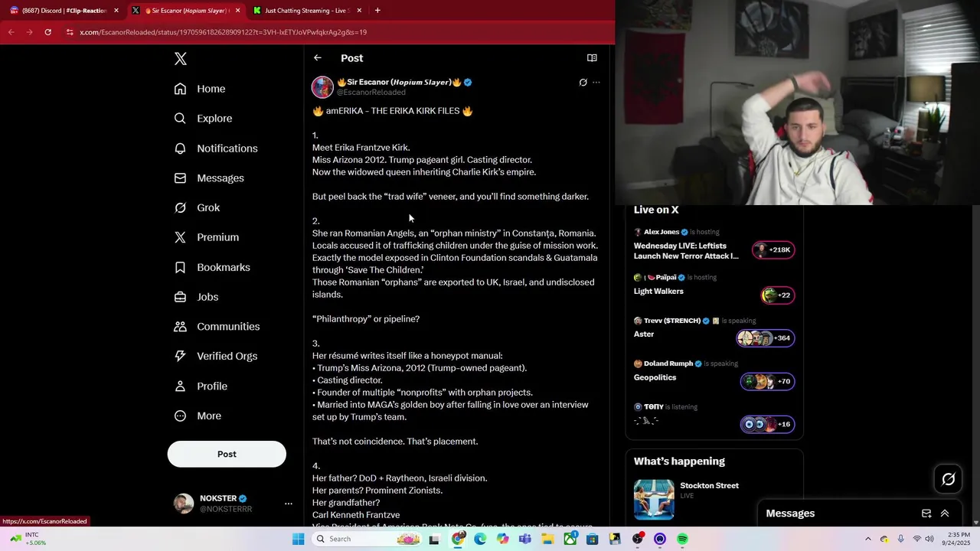
Task: Close the Sir Escanor browser tab
Action: click(237, 11)
